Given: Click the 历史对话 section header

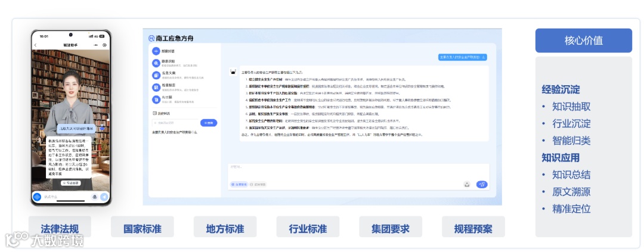Looking at the screenshot, I should pyautogui.click(x=160, y=113).
